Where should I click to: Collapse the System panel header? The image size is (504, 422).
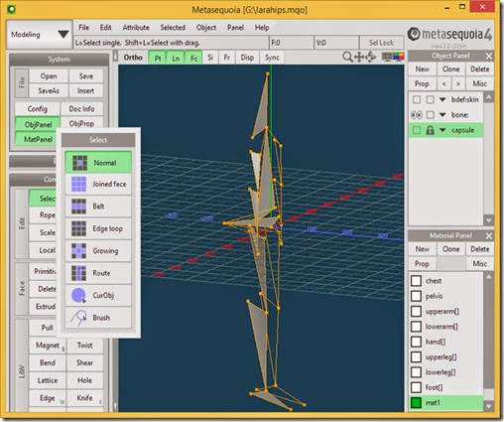(x=59, y=60)
